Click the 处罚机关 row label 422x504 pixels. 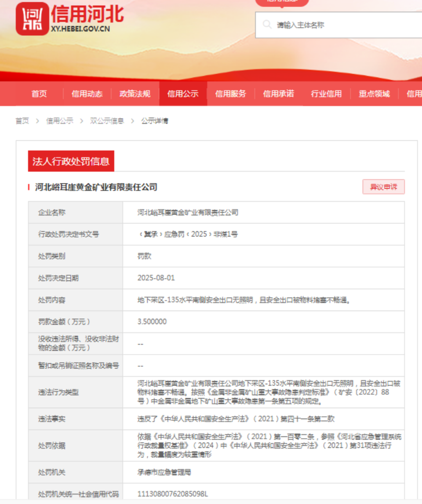[x=52, y=472]
